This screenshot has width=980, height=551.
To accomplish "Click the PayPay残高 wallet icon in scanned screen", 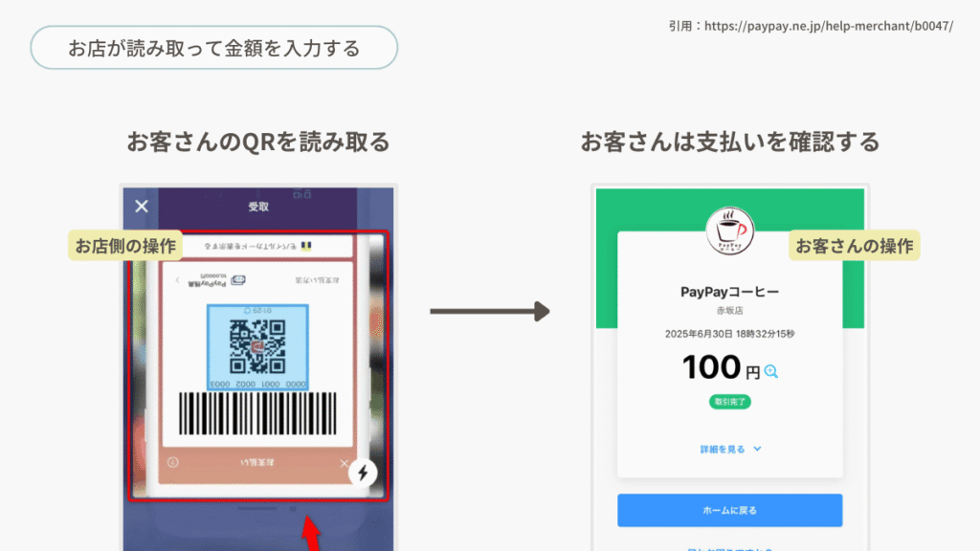I will [238, 280].
